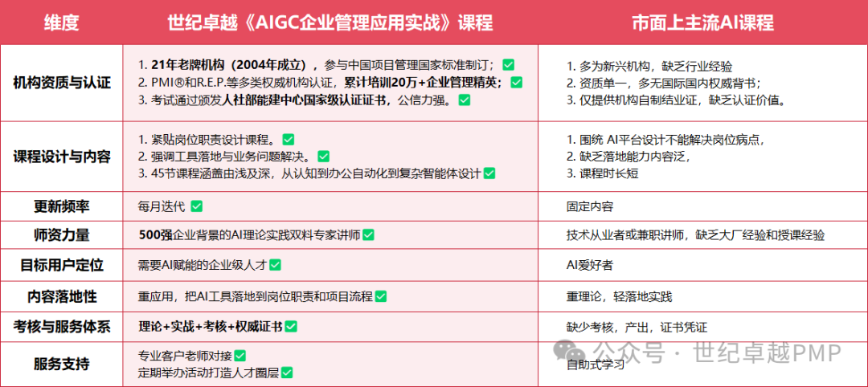Select the 师资力量 row label

61,235
